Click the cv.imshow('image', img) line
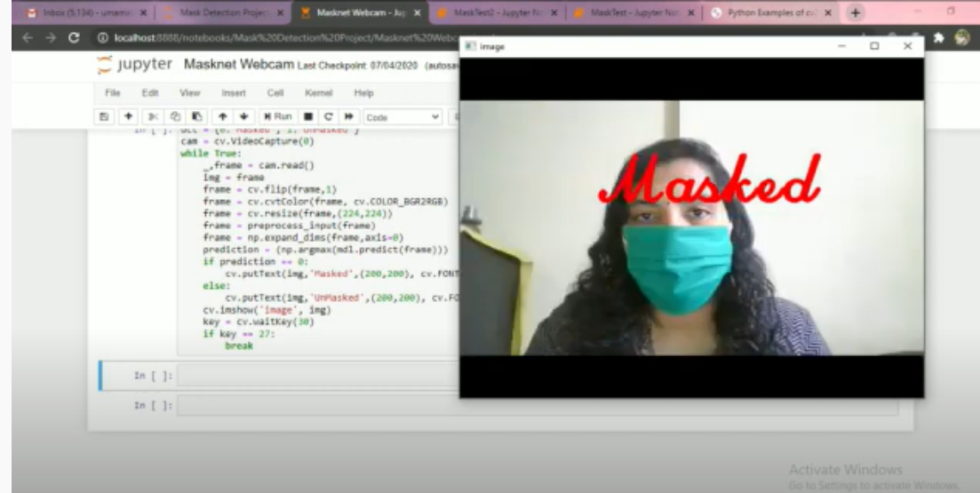 coord(267,310)
